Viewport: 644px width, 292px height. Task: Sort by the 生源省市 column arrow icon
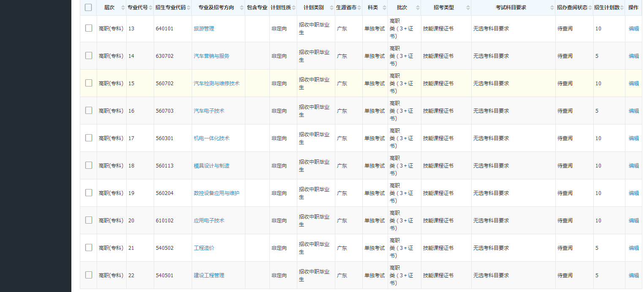point(359,8)
